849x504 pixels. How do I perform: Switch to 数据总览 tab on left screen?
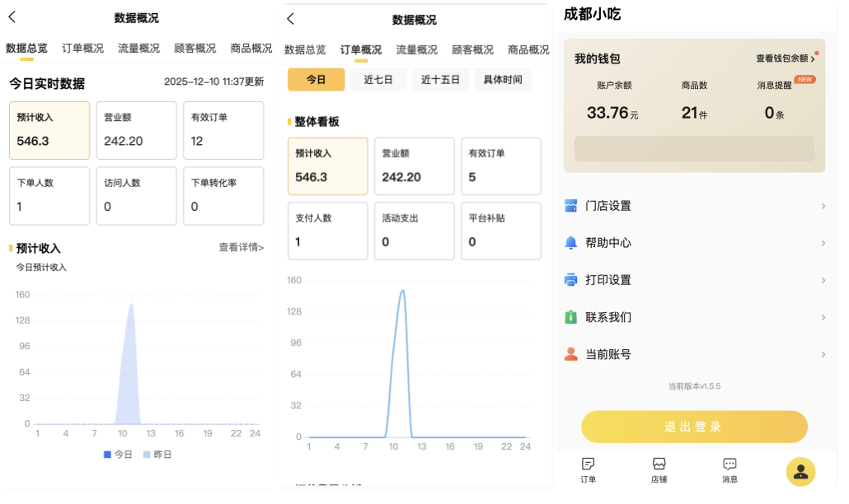point(26,48)
